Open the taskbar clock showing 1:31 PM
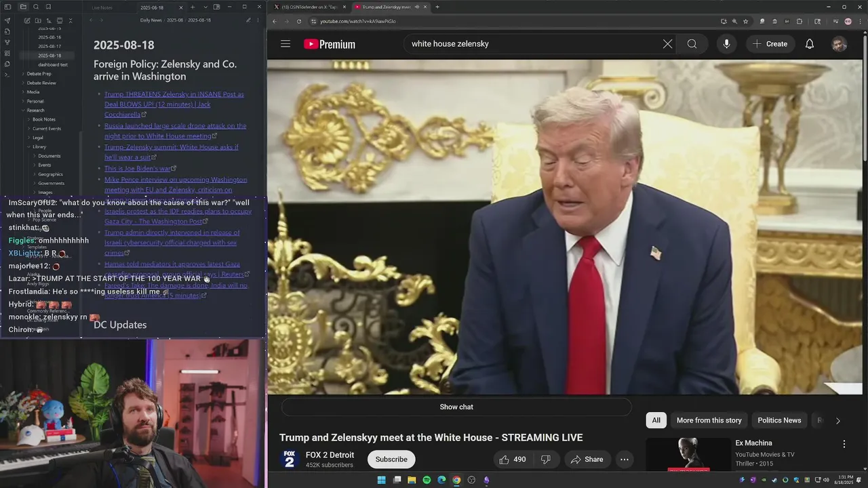Image resolution: width=868 pixels, height=488 pixels. tap(845, 480)
